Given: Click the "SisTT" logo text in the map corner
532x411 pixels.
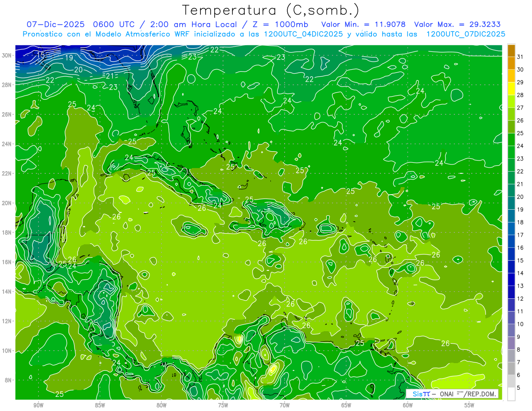Looking at the screenshot, I should pyautogui.click(x=421, y=394).
